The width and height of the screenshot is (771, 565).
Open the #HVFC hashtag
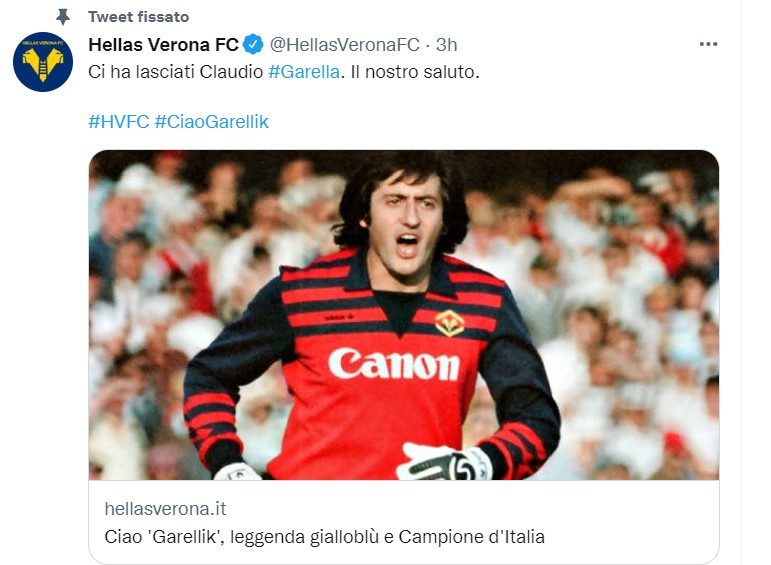click(x=118, y=122)
